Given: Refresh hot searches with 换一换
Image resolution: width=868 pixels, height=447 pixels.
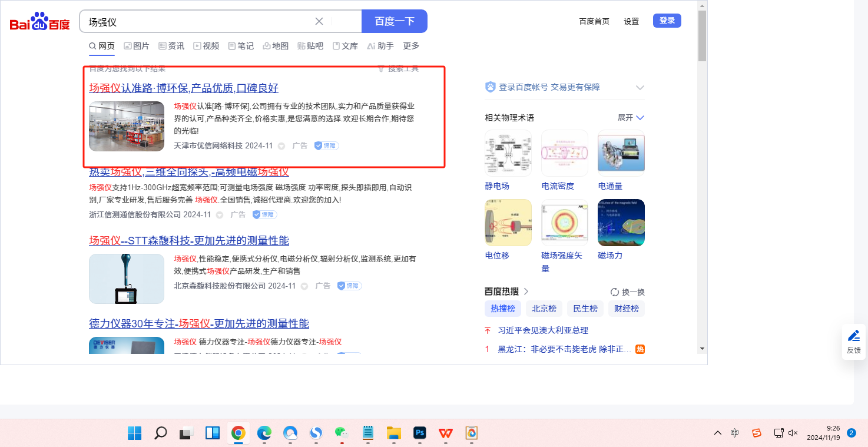Looking at the screenshot, I should click(x=628, y=292).
